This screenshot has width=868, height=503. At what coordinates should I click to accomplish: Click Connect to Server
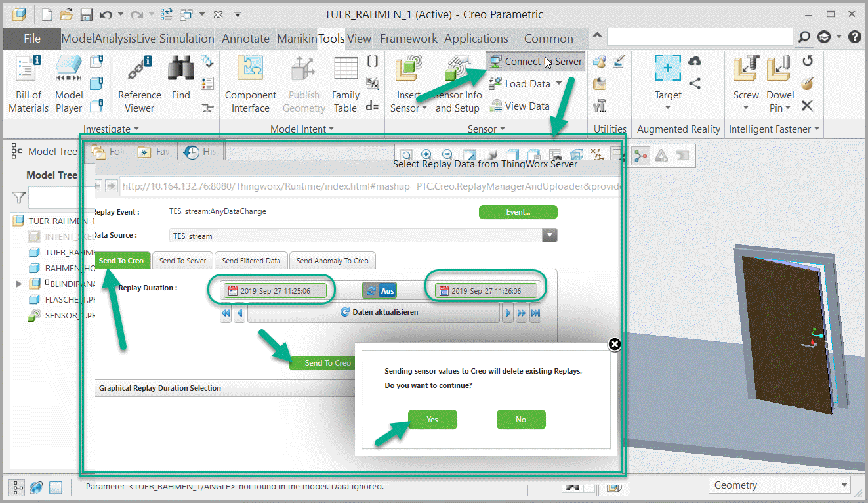(x=533, y=61)
